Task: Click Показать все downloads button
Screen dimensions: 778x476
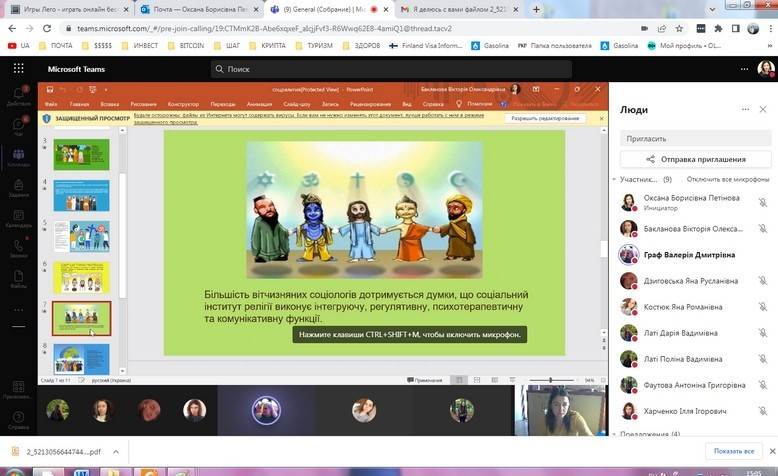Action: [734, 451]
